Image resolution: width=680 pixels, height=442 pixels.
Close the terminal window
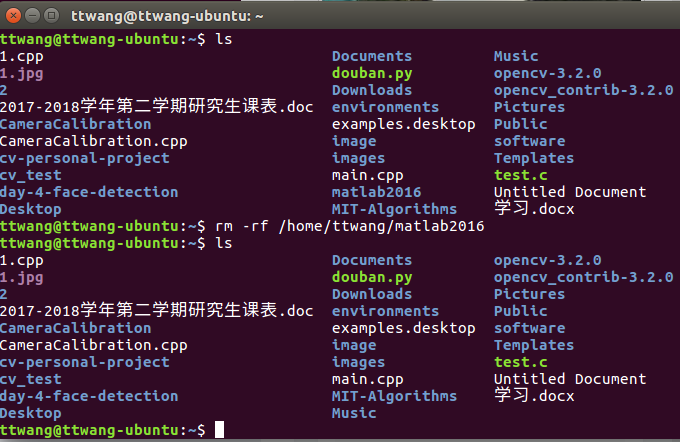[12, 15]
